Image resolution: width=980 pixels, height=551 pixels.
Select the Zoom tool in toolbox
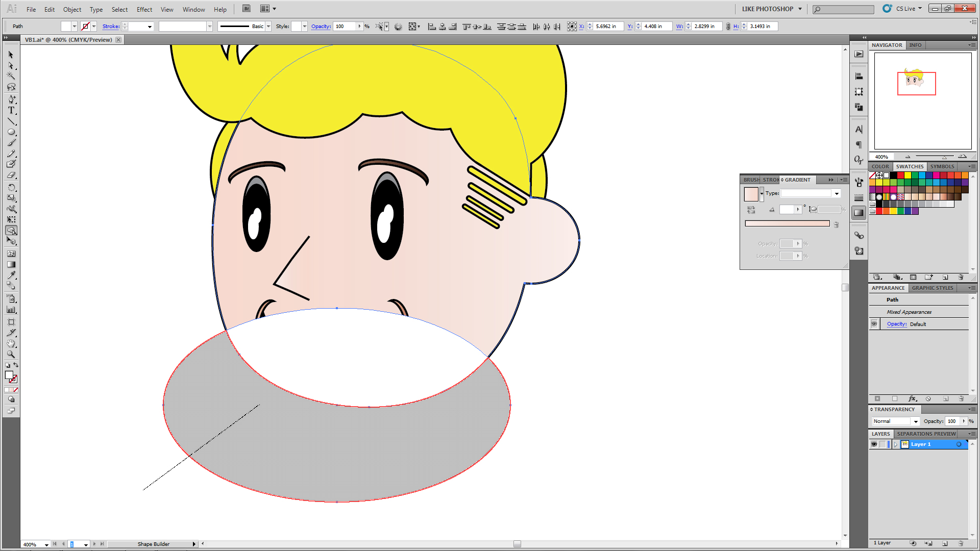click(11, 354)
